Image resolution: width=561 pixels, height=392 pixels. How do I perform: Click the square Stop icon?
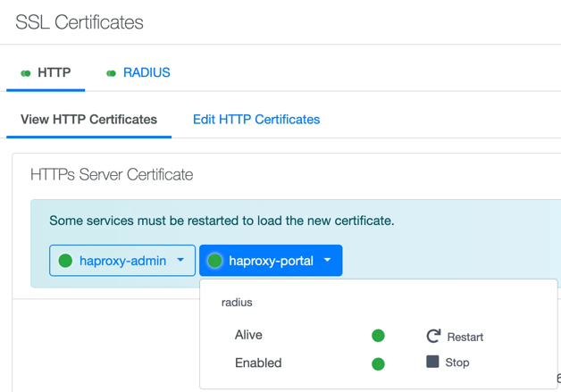click(x=432, y=362)
